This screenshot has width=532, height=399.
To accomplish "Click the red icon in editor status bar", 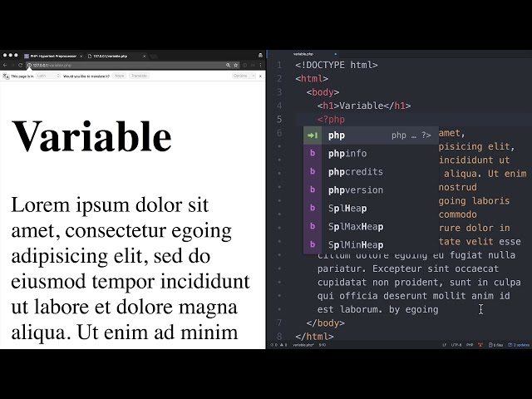I will tap(480, 345).
